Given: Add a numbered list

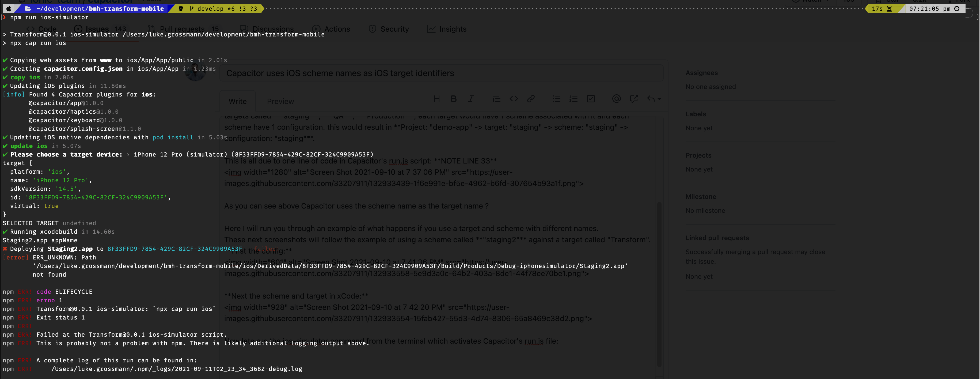Looking at the screenshot, I should coord(573,99).
